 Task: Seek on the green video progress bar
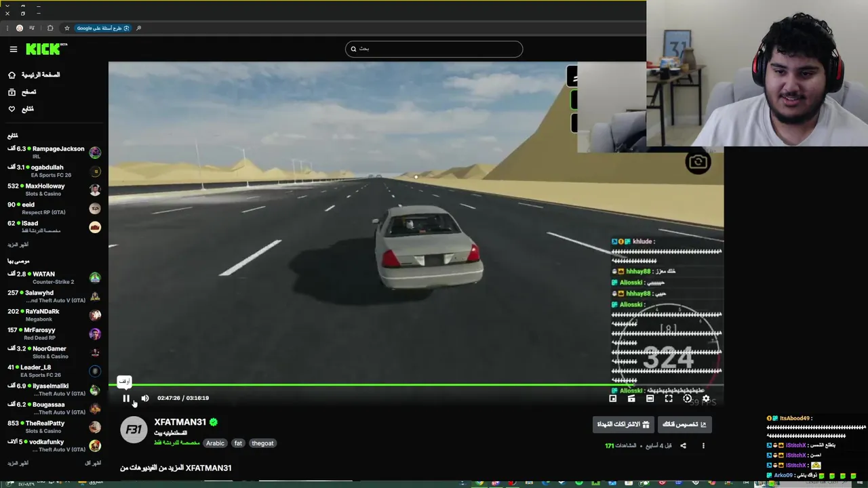pos(416,385)
